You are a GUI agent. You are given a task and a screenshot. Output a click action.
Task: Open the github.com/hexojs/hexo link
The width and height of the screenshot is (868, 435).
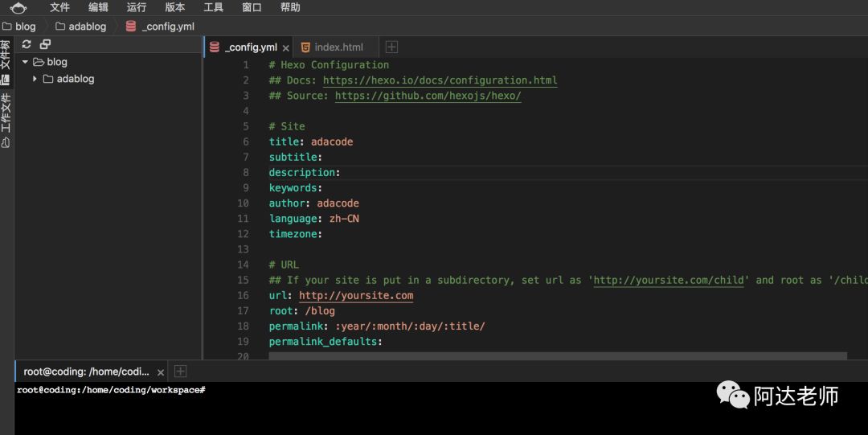pyautogui.click(x=428, y=96)
